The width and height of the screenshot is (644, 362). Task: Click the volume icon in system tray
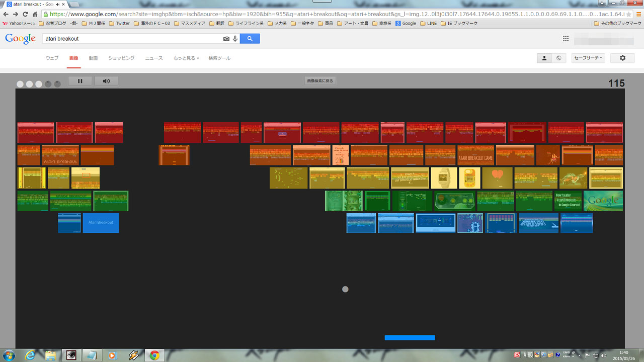click(604, 355)
